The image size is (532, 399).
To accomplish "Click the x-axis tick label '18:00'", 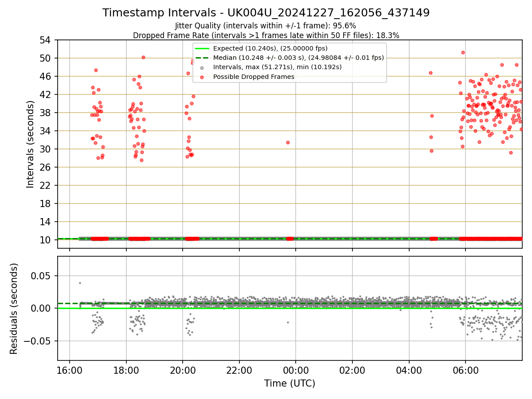I will 126,370.
